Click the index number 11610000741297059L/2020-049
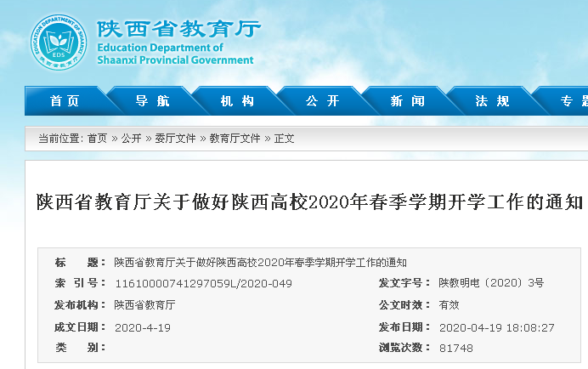Screen dimensions: 588x369 (x=203, y=283)
